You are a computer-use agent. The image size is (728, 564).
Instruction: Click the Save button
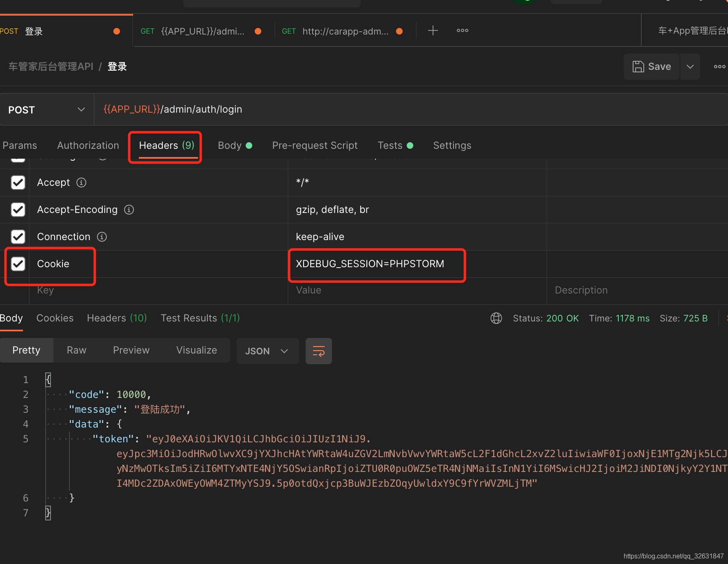coord(651,66)
